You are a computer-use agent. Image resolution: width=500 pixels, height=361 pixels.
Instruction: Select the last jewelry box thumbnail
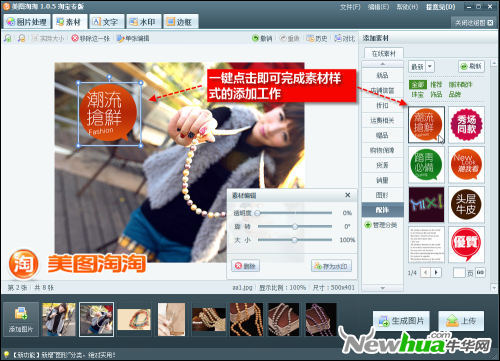tap(321, 319)
